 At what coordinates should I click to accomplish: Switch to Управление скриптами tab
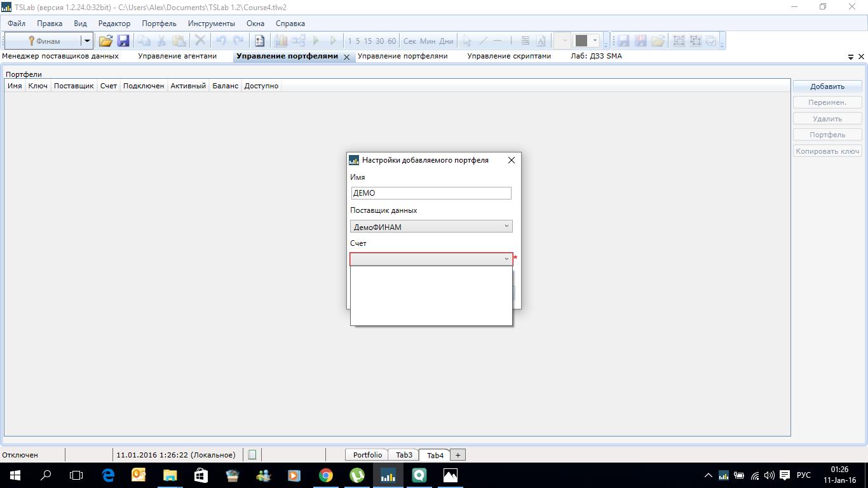tap(508, 56)
